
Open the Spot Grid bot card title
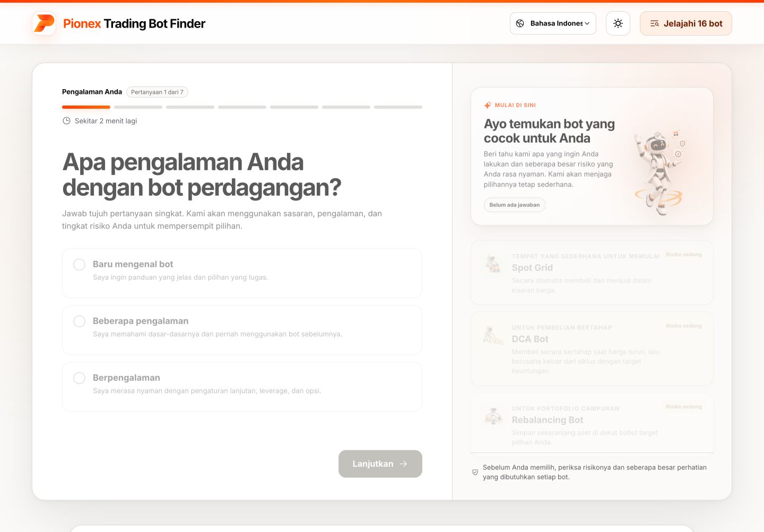pyautogui.click(x=532, y=268)
